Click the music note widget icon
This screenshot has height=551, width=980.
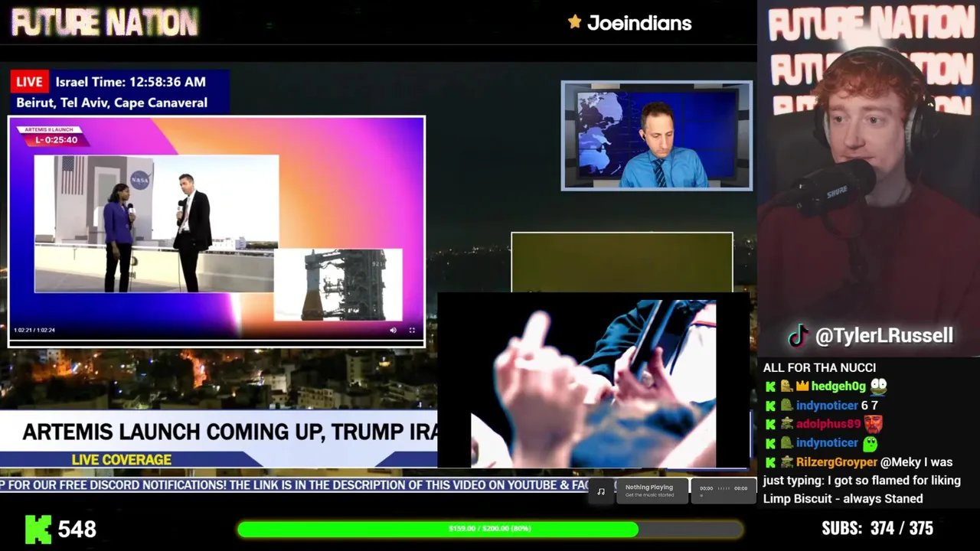pos(601,491)
